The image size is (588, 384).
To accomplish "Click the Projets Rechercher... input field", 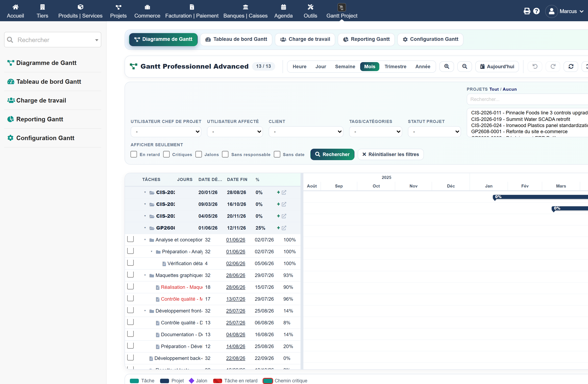I will click(528, 99).
